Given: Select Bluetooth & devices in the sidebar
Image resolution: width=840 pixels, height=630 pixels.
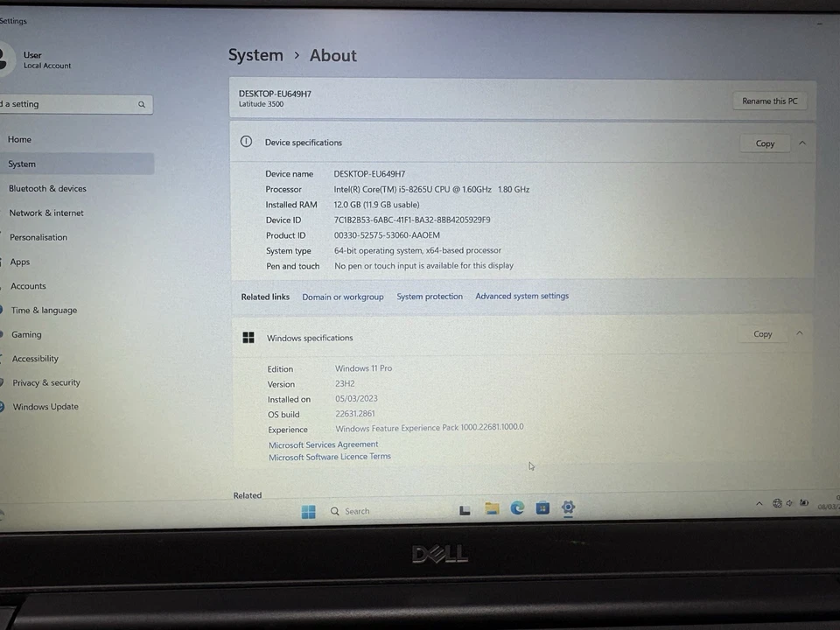Looking at the screenshot, I should [x=47, y=188].
